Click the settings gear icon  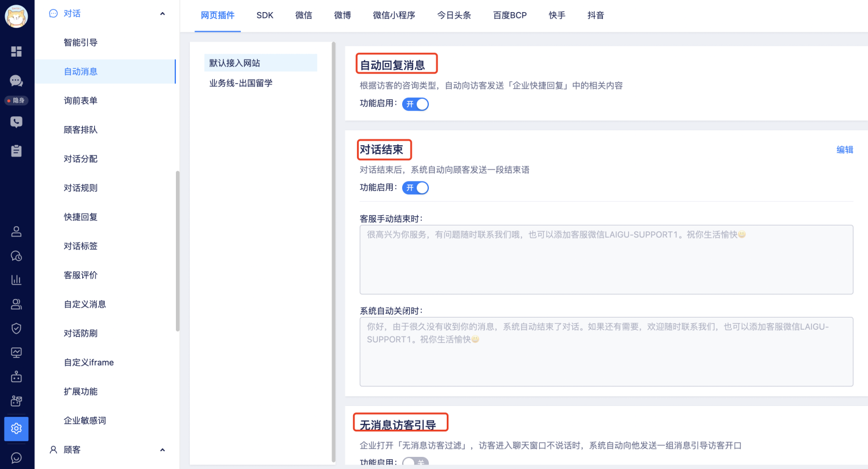(16, 429)
